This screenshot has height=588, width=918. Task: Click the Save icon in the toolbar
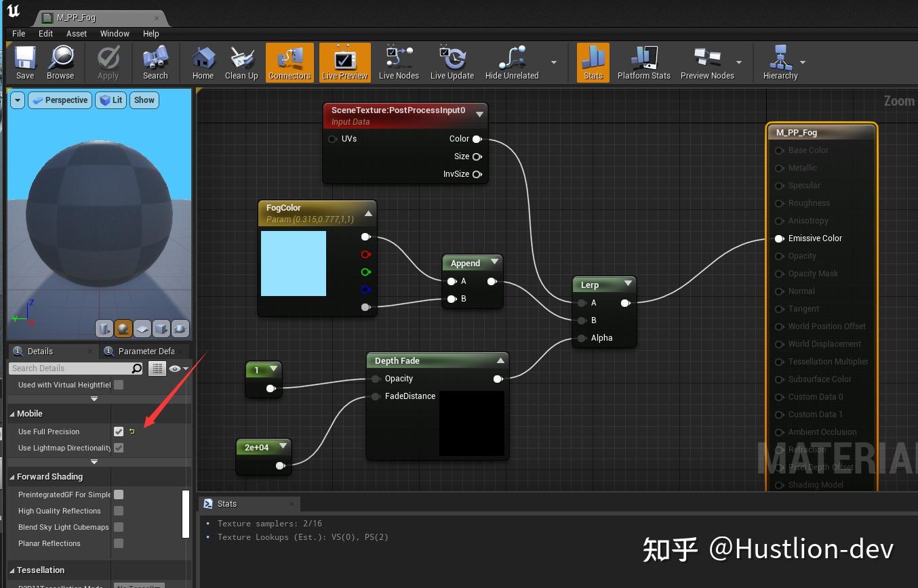24,62
